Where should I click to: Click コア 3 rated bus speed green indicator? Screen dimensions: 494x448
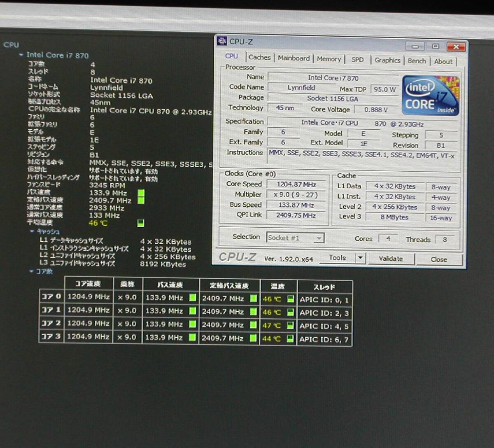click(254, 338)
